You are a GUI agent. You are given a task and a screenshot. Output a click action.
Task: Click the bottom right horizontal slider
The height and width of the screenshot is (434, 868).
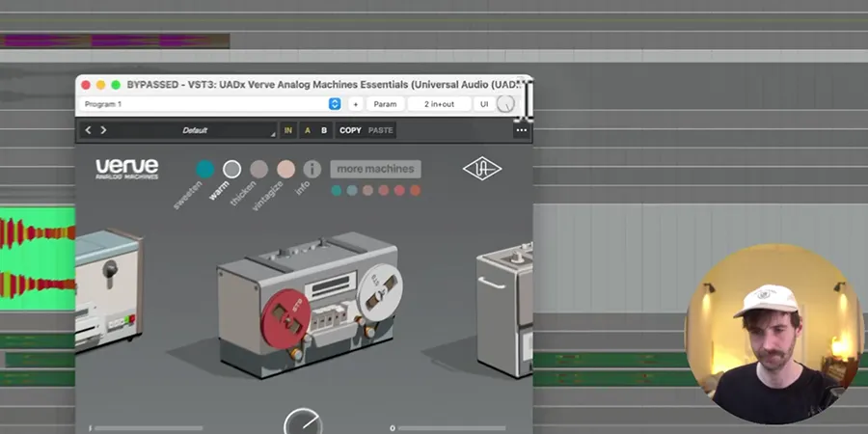click(451, 428)
